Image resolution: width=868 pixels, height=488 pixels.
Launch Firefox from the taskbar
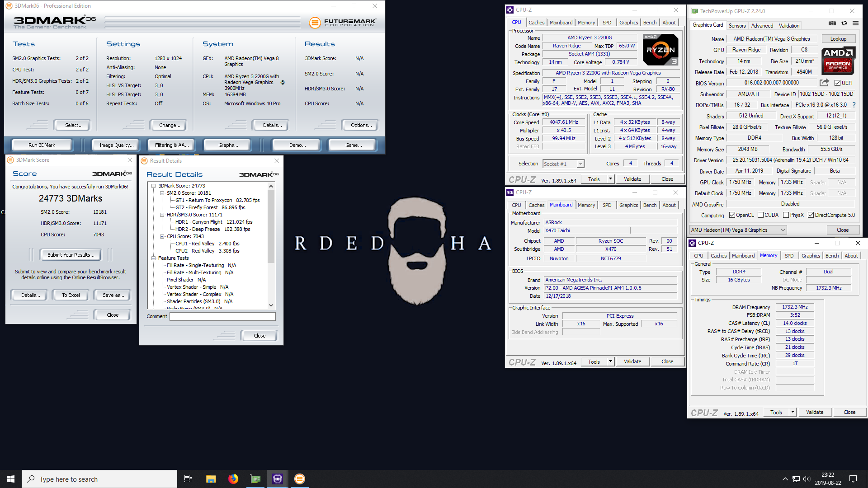click(x=233, y=479)
